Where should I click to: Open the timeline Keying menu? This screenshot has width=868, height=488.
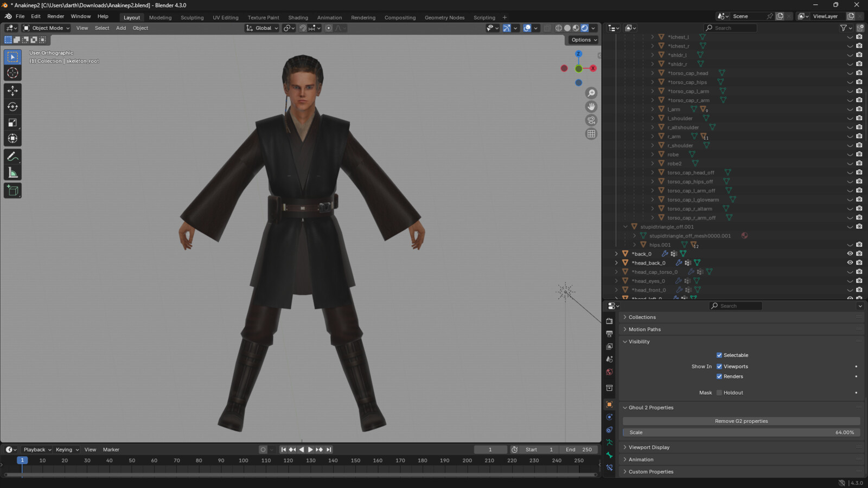click(67, 450)
